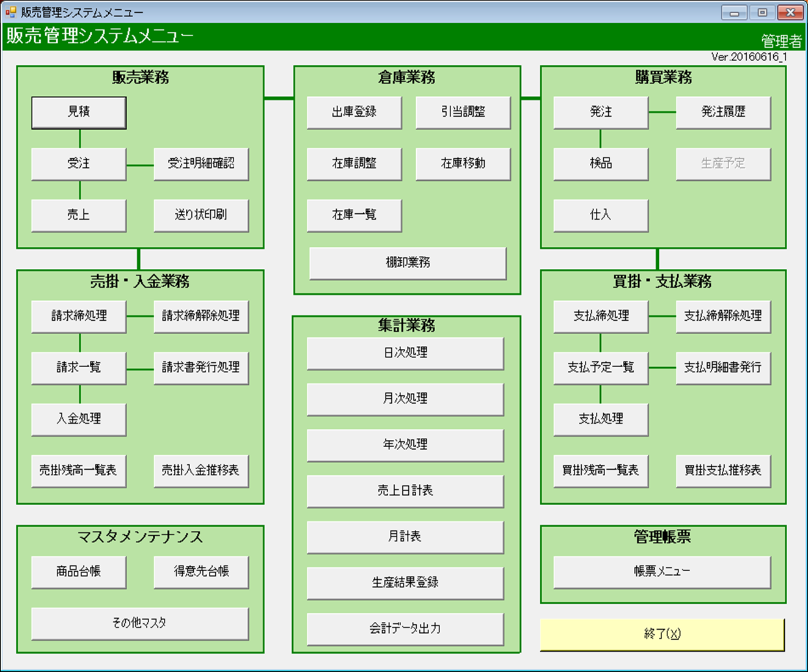This screenshot has height=672, width=808.
Task: Open the 帳票メニュー
Action: (662, 572)
